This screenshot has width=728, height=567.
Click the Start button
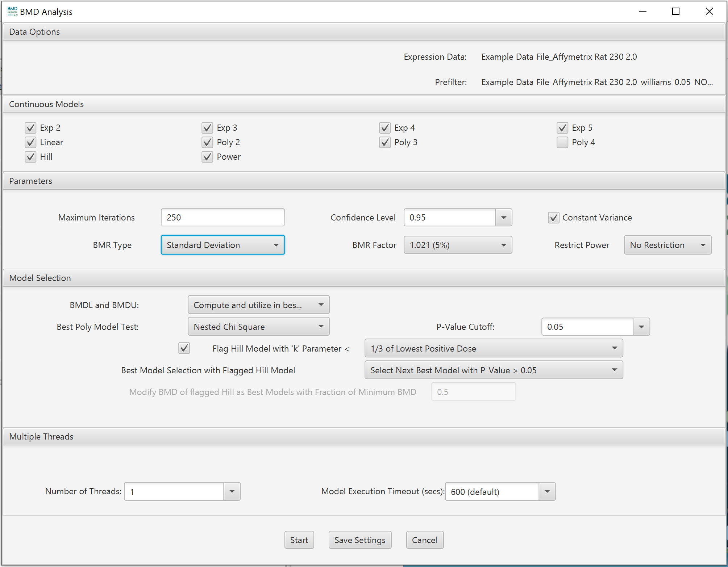pyautogui.click(x=299, y=540)
